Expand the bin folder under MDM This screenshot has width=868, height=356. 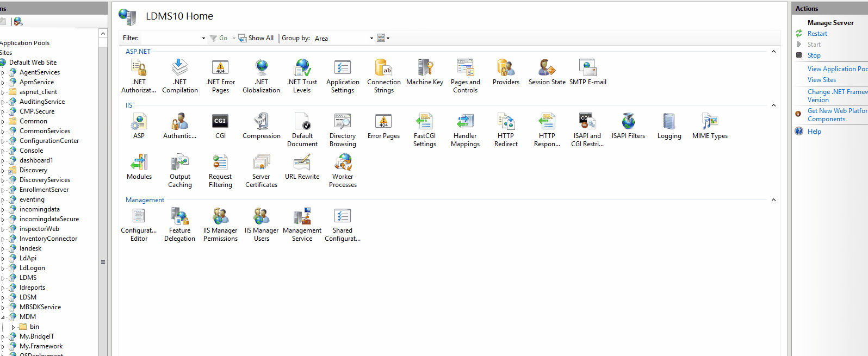(x=13, y=327)
